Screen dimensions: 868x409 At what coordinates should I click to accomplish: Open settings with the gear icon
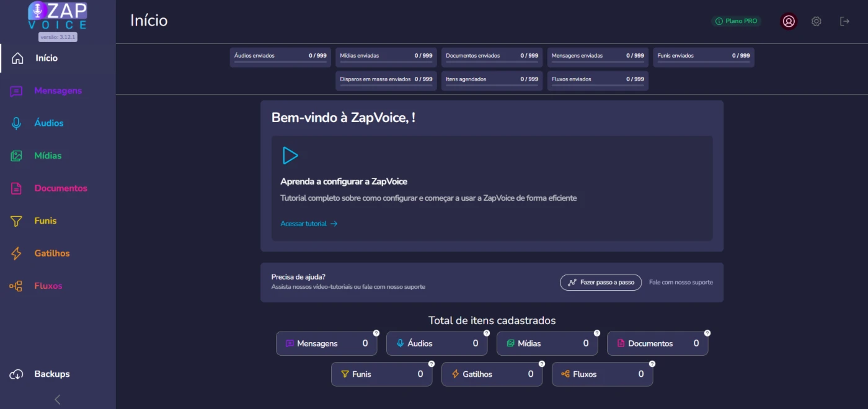[x=817, y=21]
